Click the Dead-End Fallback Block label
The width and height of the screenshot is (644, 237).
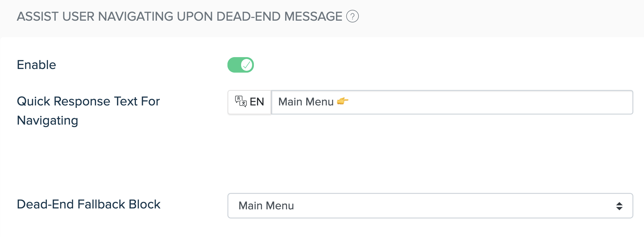click(88, 204)
